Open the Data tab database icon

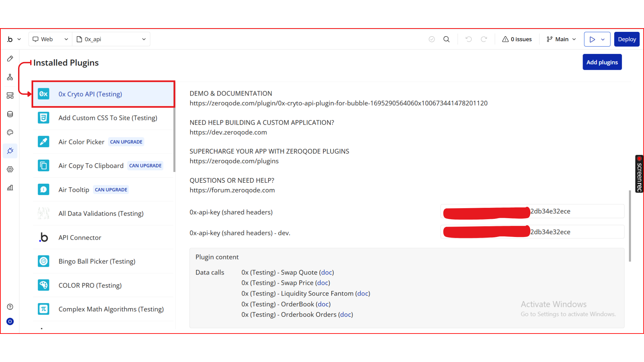(x=10, y=114)
